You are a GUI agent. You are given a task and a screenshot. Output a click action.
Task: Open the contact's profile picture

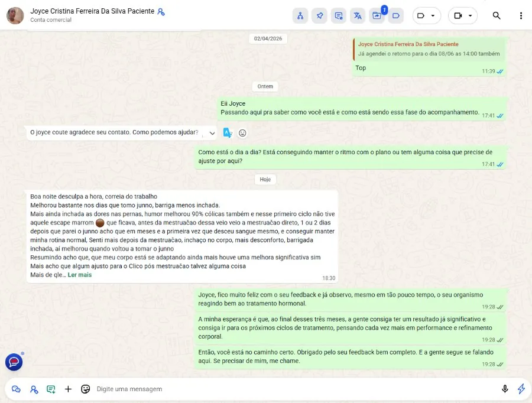(15, 15)
